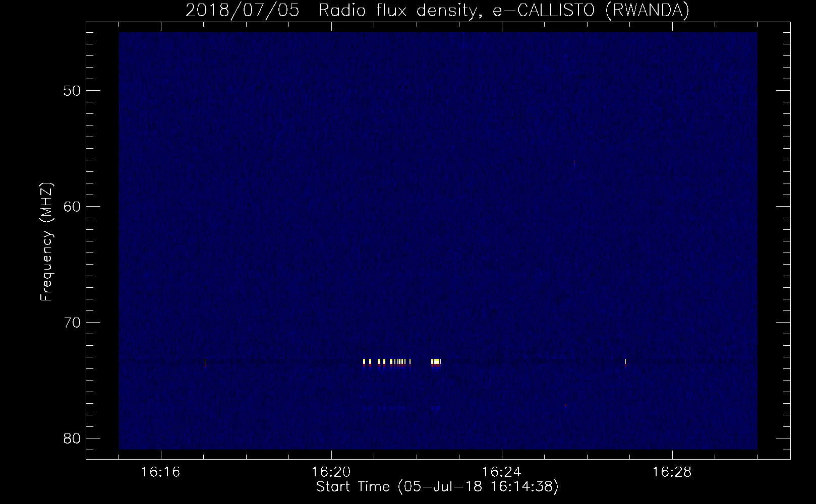The image size is (816, 504).
Task: Click the small red spot near 77 MHz
Action: coord(565,405)
